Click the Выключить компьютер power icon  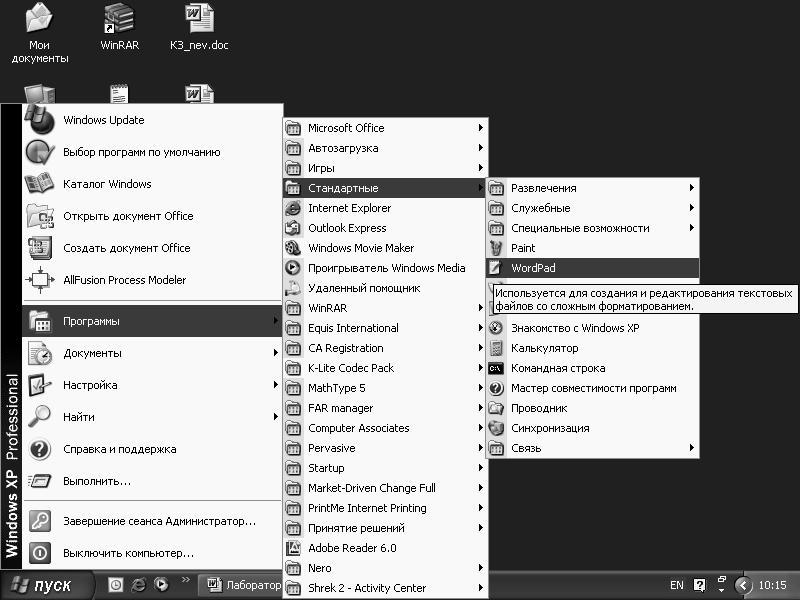(x=40, y=553)
